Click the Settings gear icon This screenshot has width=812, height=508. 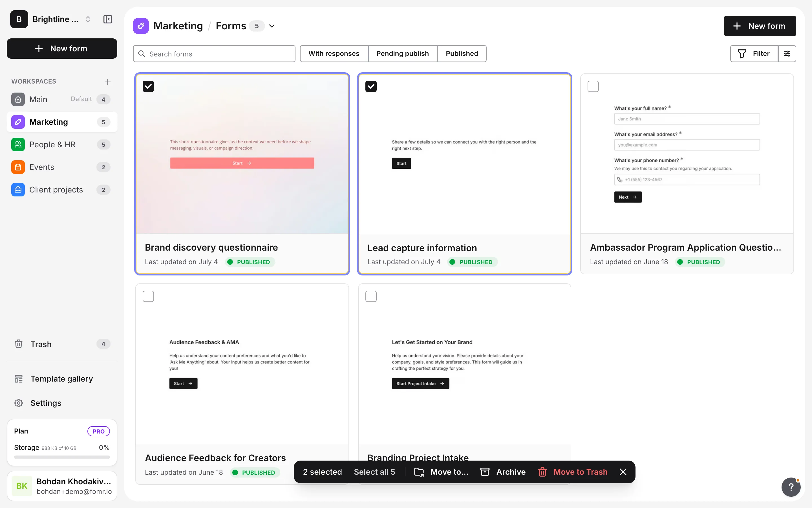click(x=18, y=403)
